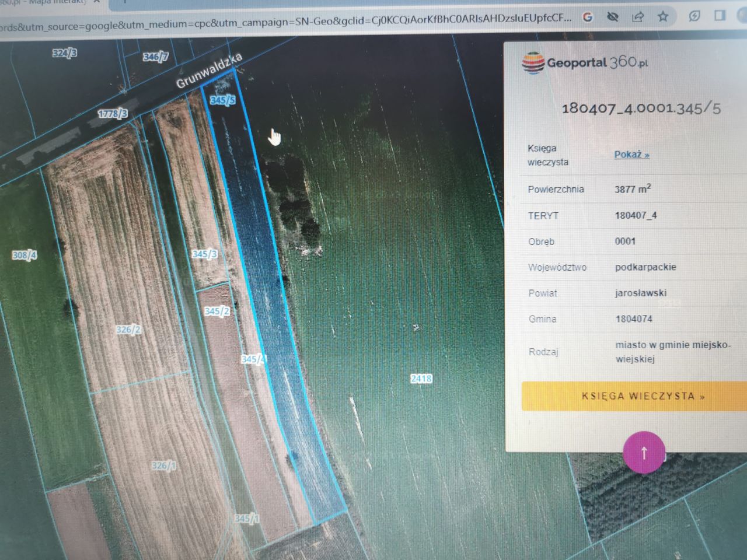Select parcel 324/3 label on the map
747x560 pixels.
point(64,53)
